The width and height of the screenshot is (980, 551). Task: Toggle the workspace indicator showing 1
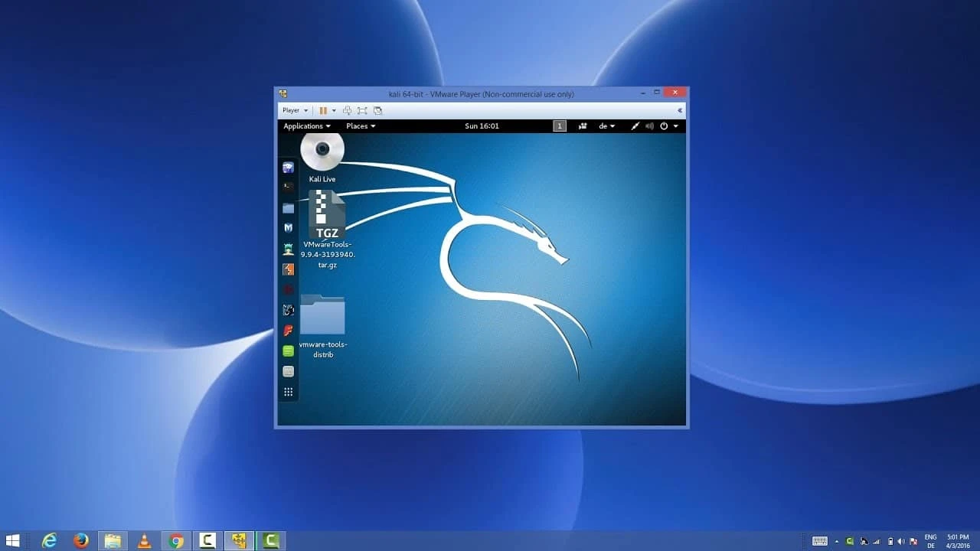pos(560,126)
